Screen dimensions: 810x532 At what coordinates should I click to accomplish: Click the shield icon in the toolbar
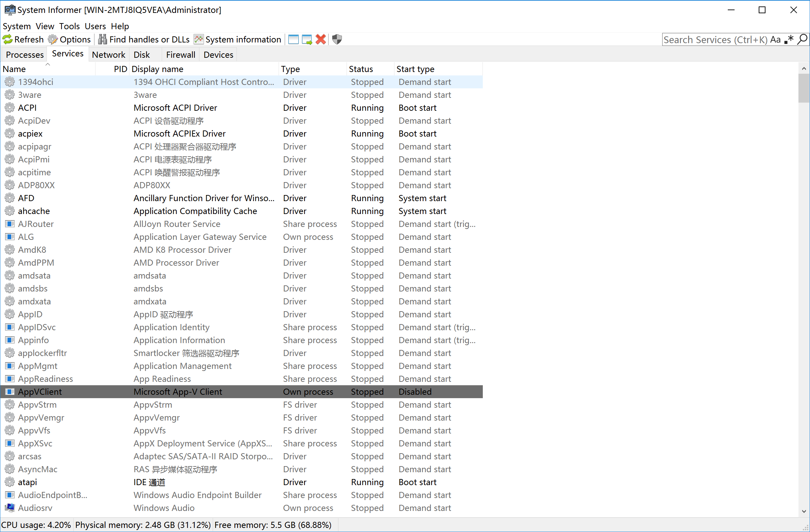click(337, 39)
